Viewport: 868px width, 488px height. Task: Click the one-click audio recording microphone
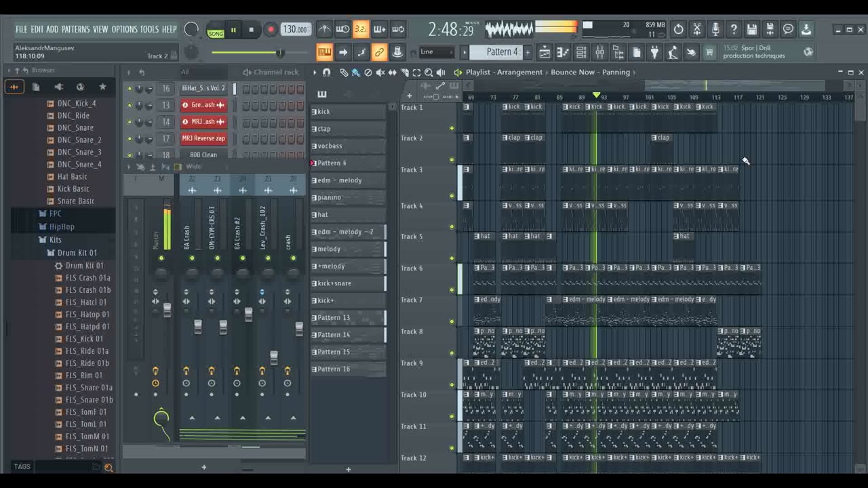click(715, 29)
